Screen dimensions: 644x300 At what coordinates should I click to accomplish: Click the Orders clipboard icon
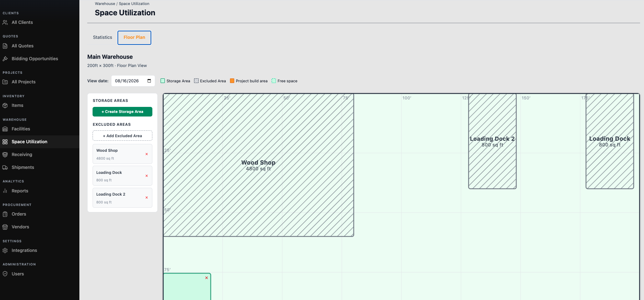[x=5, y=214]
